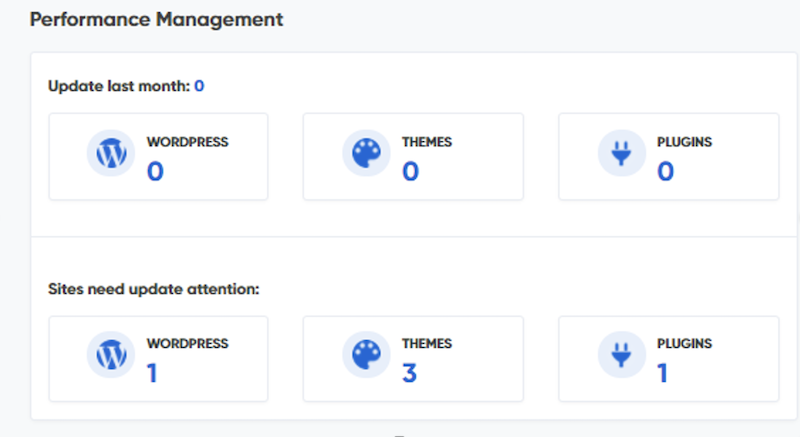Image resolution: width=800 pixels, height=437 pixels.
Task: Select the WORDPRESS label in Update last month row
Action: 188,142
